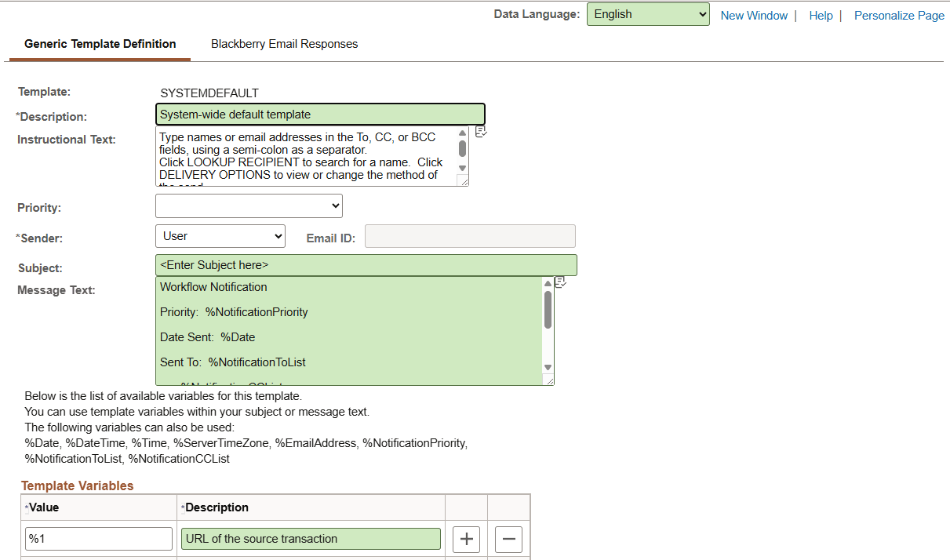Click inside the Subject field
Viewport: 950px width, 560px height.
366,265
